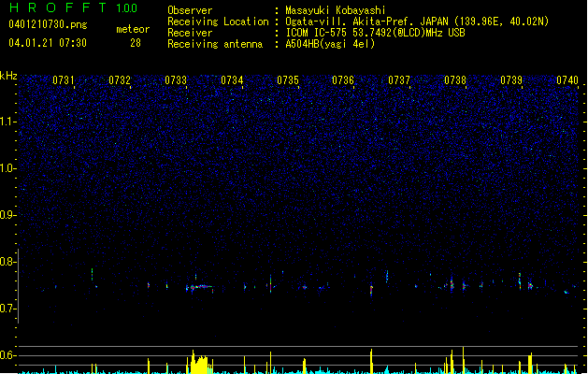
Task: Click frequency axis label 0.8
Action: tap(7, 262)
